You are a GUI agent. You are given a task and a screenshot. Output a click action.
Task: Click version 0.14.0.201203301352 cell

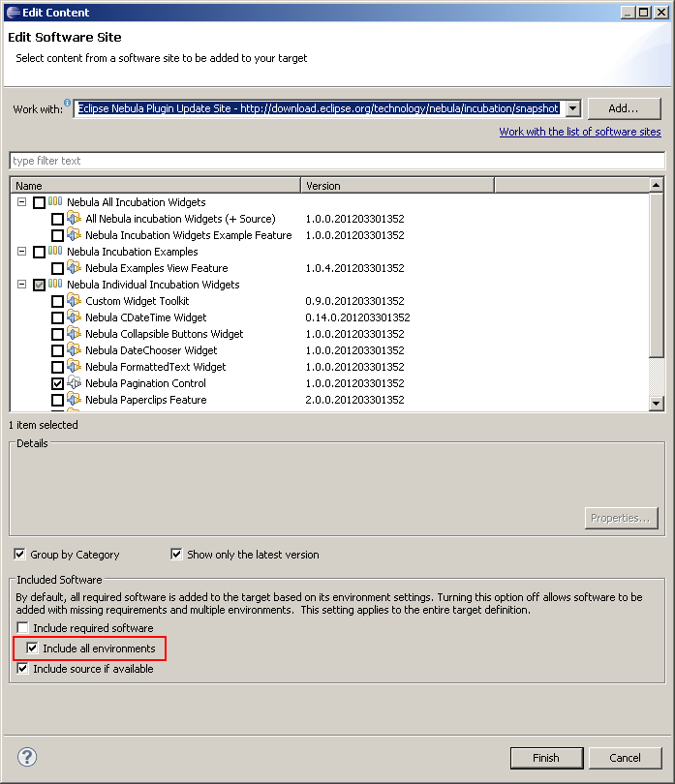[x=357, y=317]
